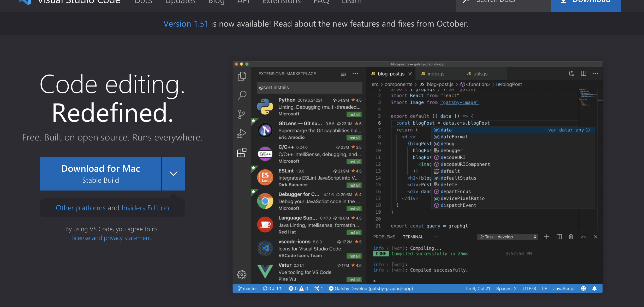Follow the Version 1.51 link

click(x=186, y=24)
